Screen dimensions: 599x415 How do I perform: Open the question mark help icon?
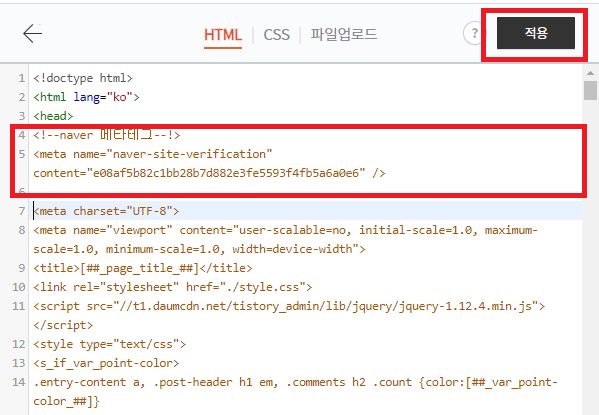pos(474,33)
